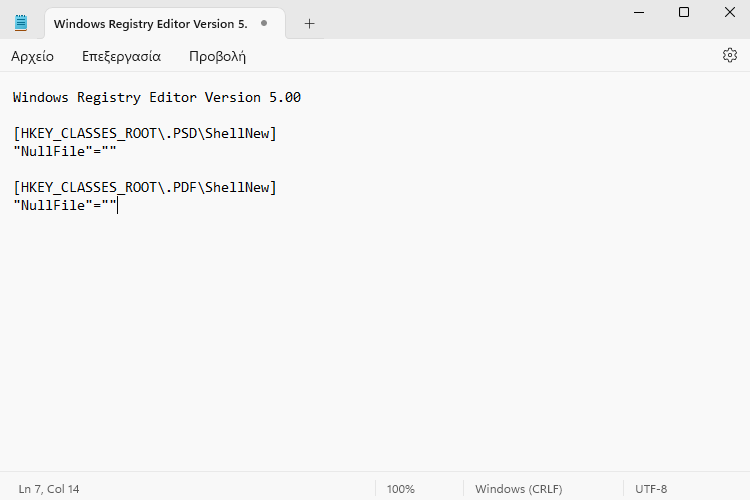Click the [HKEY_CLASSES_ROOT\.PSD\ShellNew] line
This screenshot has height=500, width=750.
tap(145, 133)
